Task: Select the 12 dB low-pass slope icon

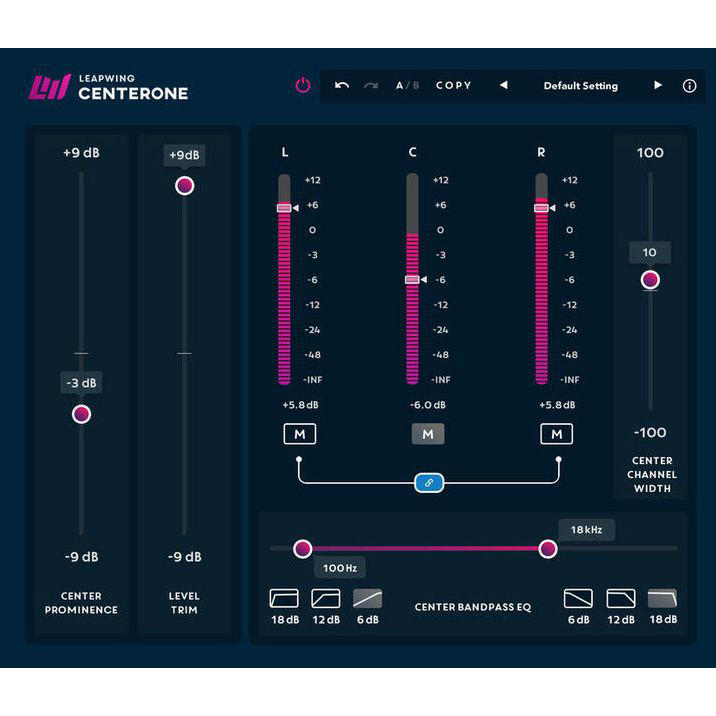Action: point(621,599)
